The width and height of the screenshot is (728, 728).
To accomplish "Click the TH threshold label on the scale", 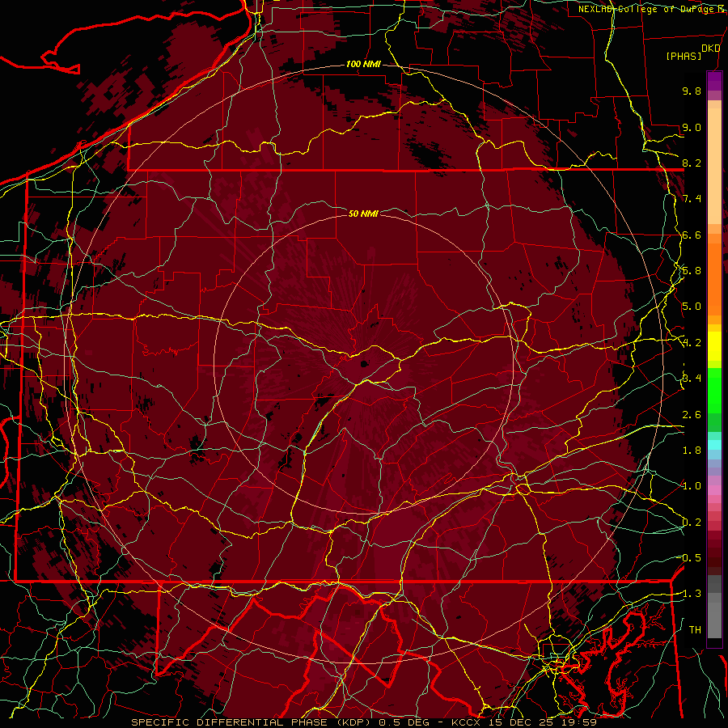I will coord(695,630).
